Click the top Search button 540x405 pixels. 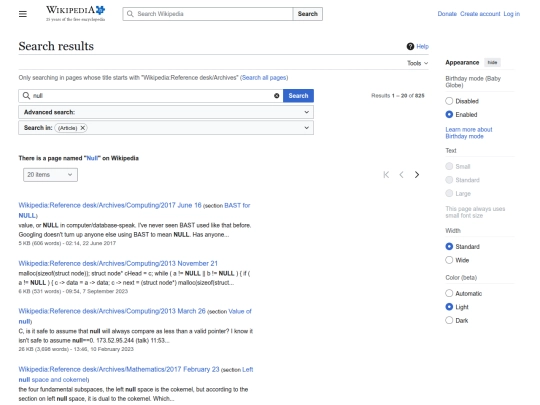click(x=308, y=14)
